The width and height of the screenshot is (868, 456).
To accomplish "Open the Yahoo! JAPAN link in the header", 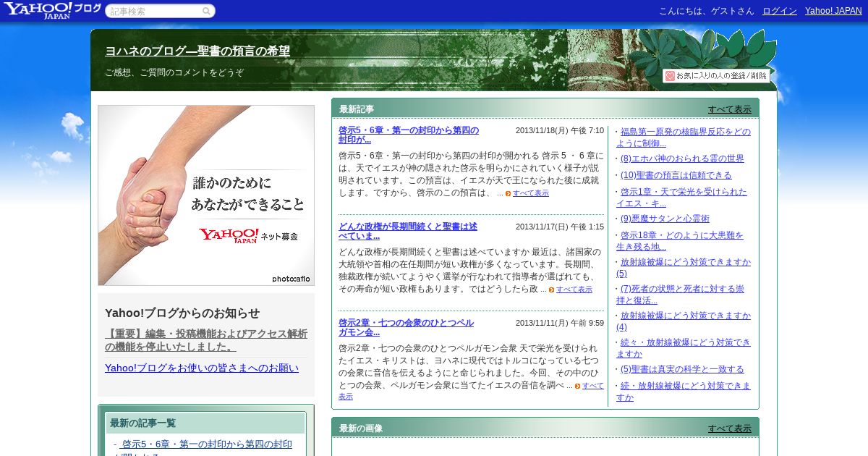I will click(x=833, y=11).
